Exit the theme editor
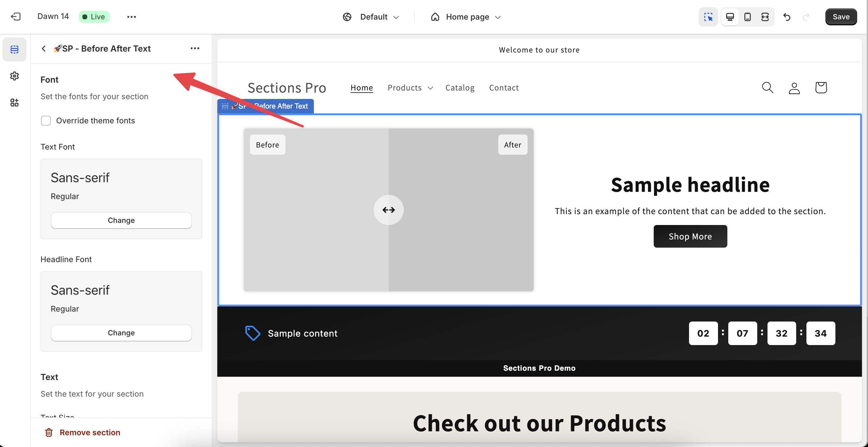Screen dimensions: 868x447 coord(15,17)
